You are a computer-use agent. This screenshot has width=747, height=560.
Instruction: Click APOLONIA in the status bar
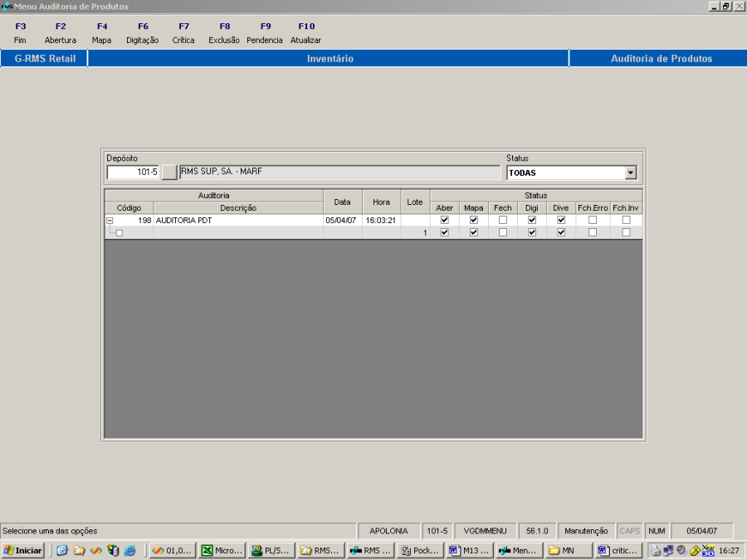[388, 531]
